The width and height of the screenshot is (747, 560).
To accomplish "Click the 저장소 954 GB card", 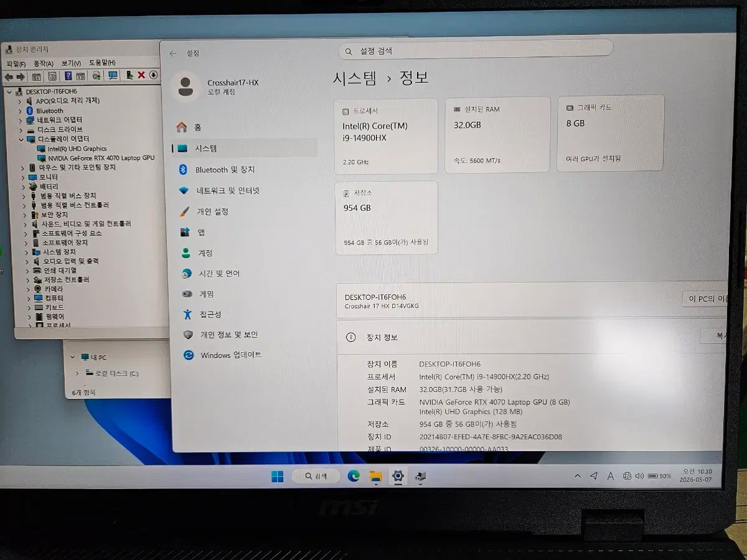I will [x=387, y=218].
